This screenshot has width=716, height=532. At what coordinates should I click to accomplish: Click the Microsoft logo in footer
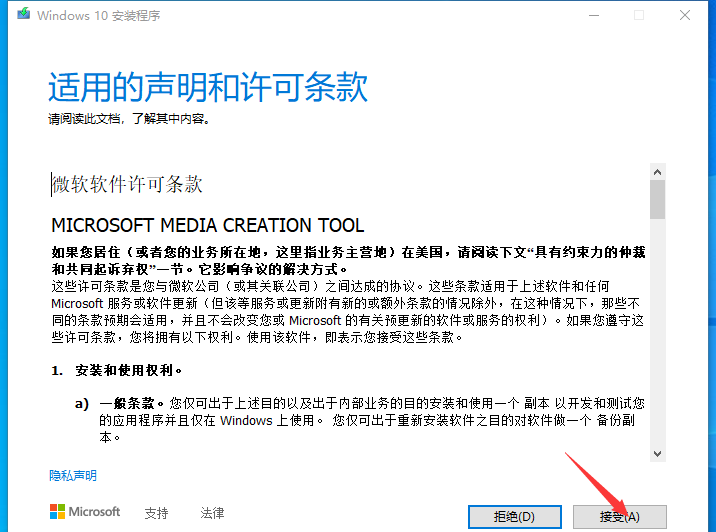(85, 511)
